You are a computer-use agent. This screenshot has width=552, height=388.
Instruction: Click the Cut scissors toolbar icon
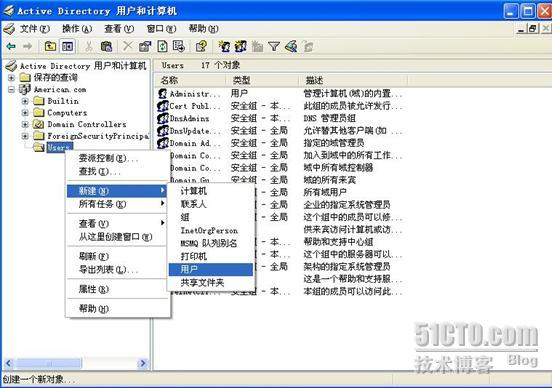coord(89,46)
